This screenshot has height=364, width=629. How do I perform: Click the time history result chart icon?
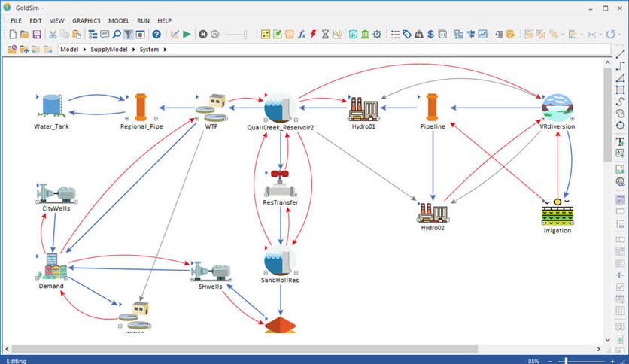pos(337,35)
